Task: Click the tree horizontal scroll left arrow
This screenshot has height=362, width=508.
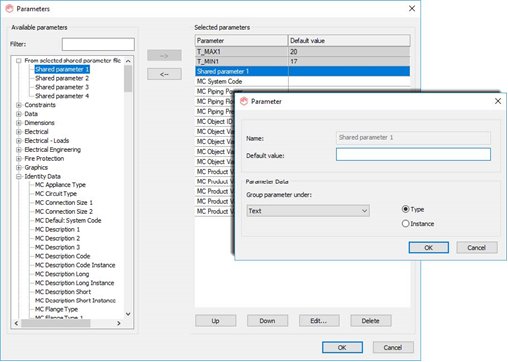Action: coord(16,323)
